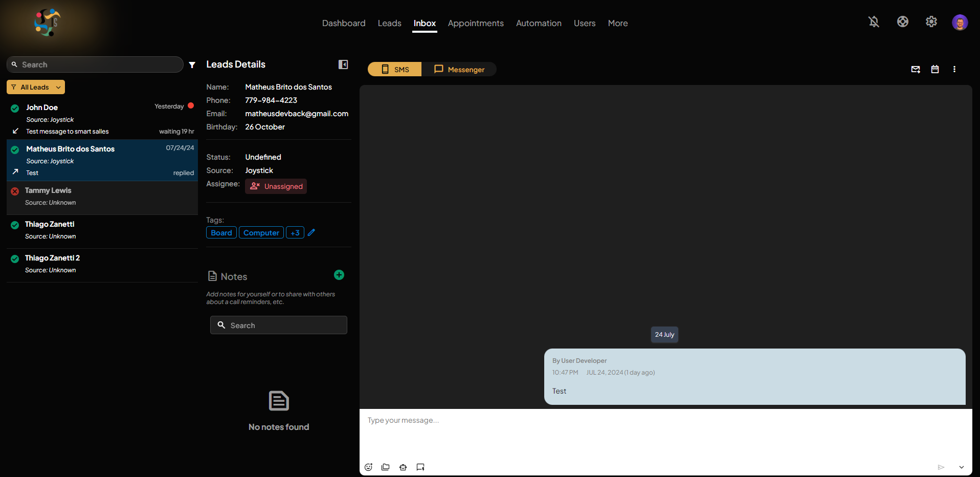The height and width of the screenshot is (477, 980).
Task: Collapse the Leads Details panel
Action: (343, 64)
